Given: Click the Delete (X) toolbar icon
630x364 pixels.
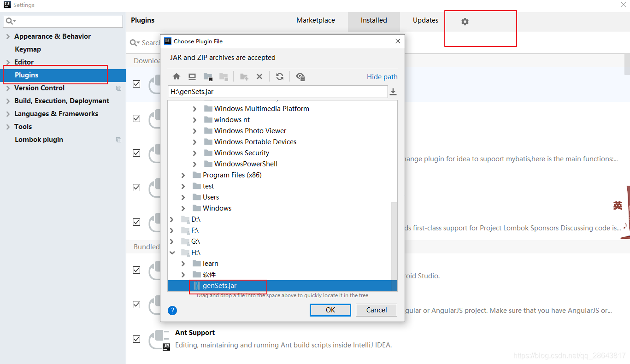Looking at the screenshot, I should pyautogui.click(x=259, y=76).
